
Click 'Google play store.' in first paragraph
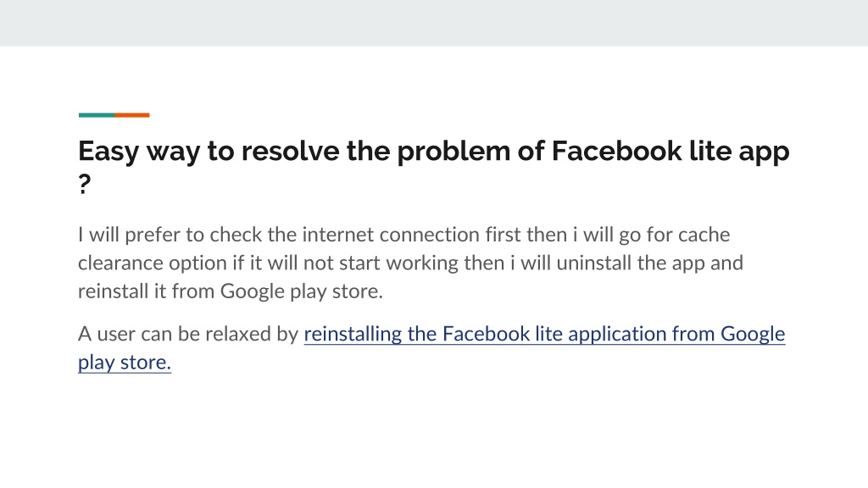[x=302, y=291]
